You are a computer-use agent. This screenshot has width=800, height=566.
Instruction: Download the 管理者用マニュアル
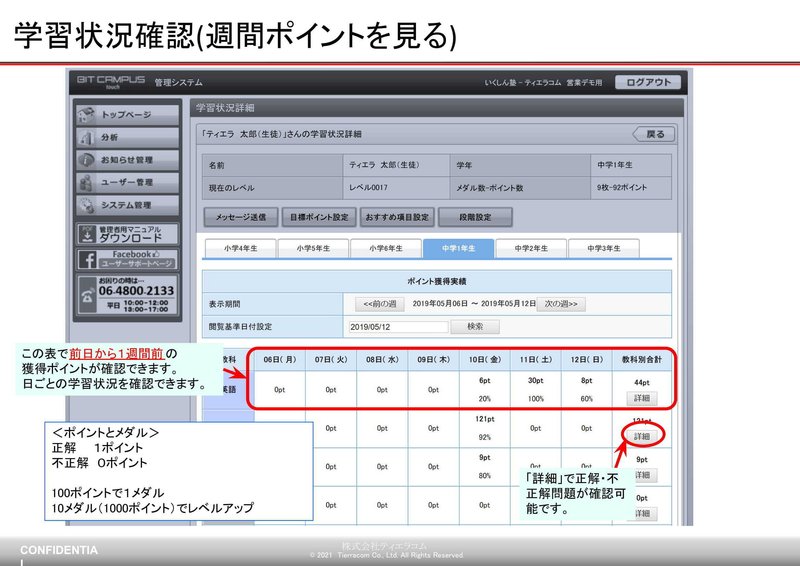pyautogui.click(x=128, y=234)
